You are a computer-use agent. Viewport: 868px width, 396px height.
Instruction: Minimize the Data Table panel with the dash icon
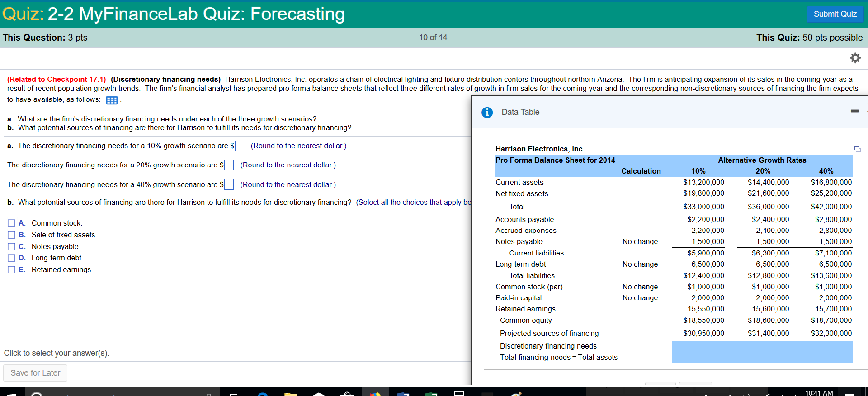click(854, 111)
